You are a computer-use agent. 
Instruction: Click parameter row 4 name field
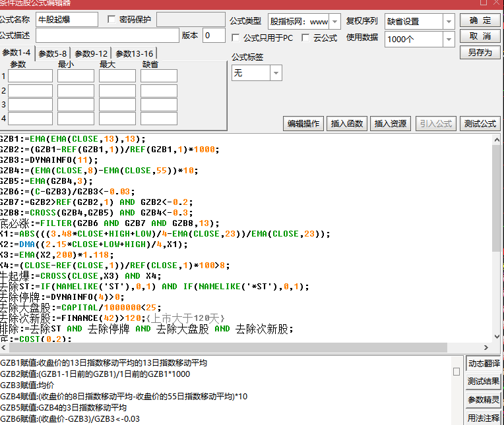coord(30,119)
